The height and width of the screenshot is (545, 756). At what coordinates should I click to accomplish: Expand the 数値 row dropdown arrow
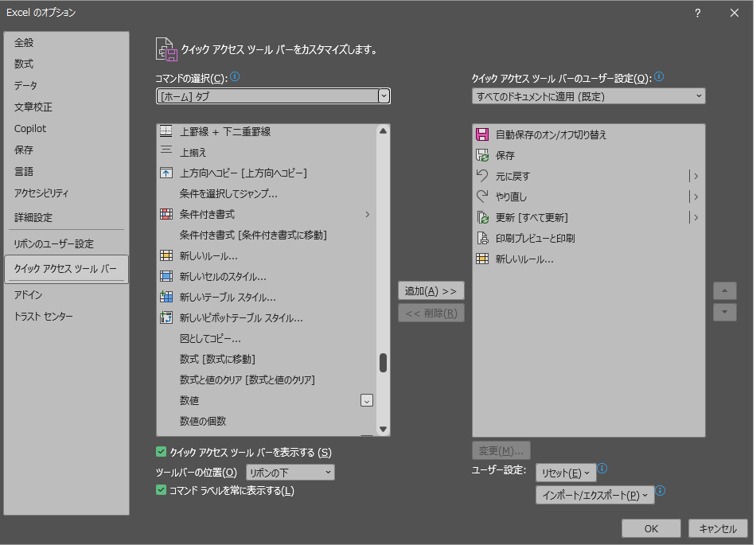click(x=366, y=400)
